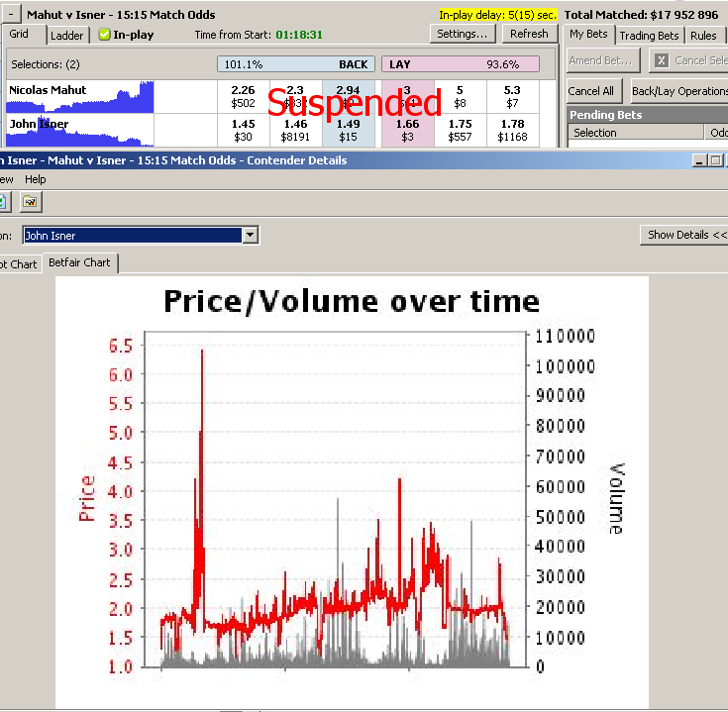The width and height of the screenshot is (728, 712).
Task: Click Mahut lay price 5 cell
Action: [460, 96]
